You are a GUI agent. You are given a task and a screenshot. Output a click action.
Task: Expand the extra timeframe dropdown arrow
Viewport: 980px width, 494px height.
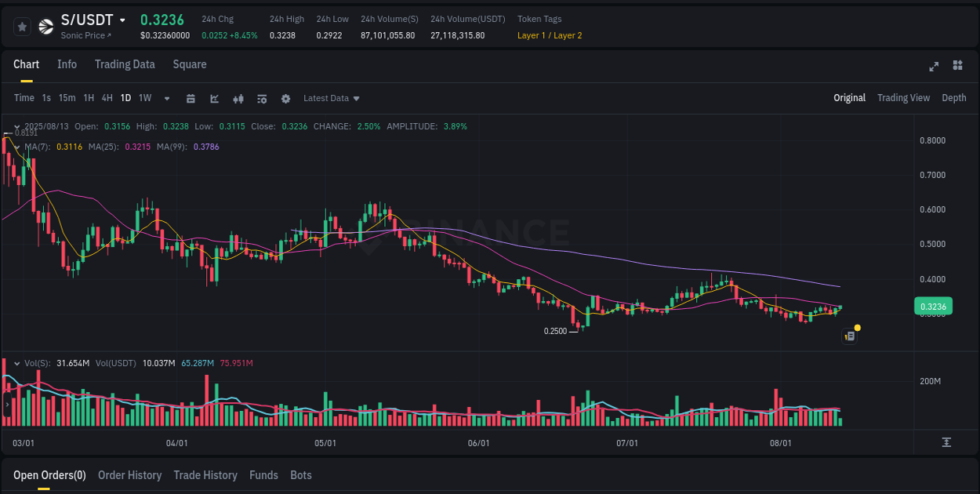pos(165,98)
